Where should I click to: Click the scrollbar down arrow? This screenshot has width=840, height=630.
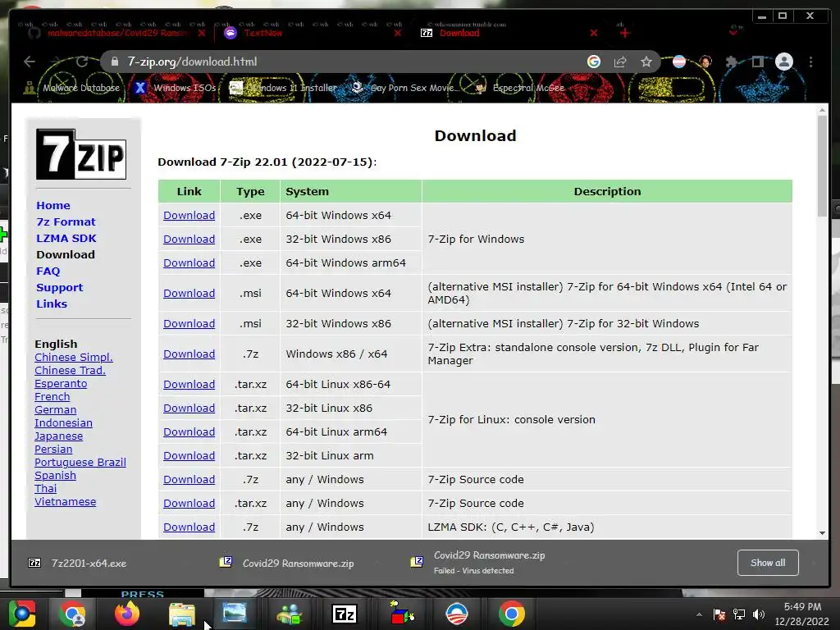(x=822, y=533)
